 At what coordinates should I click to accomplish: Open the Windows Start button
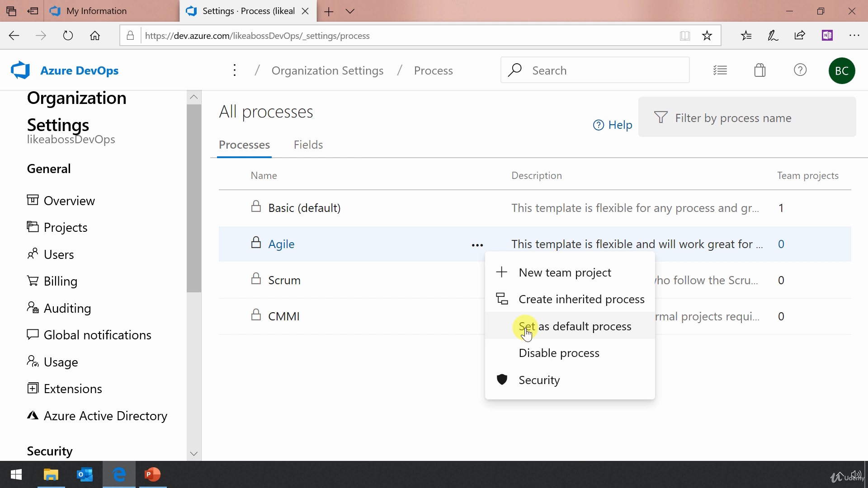[16, 474]
